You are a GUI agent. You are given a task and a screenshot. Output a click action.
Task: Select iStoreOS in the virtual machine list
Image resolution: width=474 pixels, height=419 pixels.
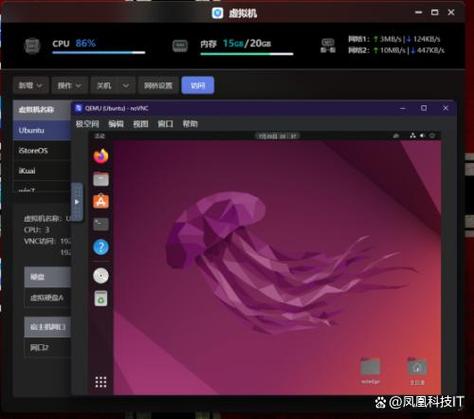[x=42, y=151]
